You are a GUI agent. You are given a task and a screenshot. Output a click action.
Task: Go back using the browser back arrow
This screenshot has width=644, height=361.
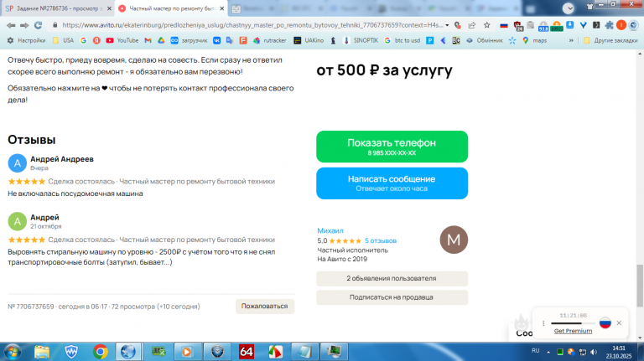(11, 25)
